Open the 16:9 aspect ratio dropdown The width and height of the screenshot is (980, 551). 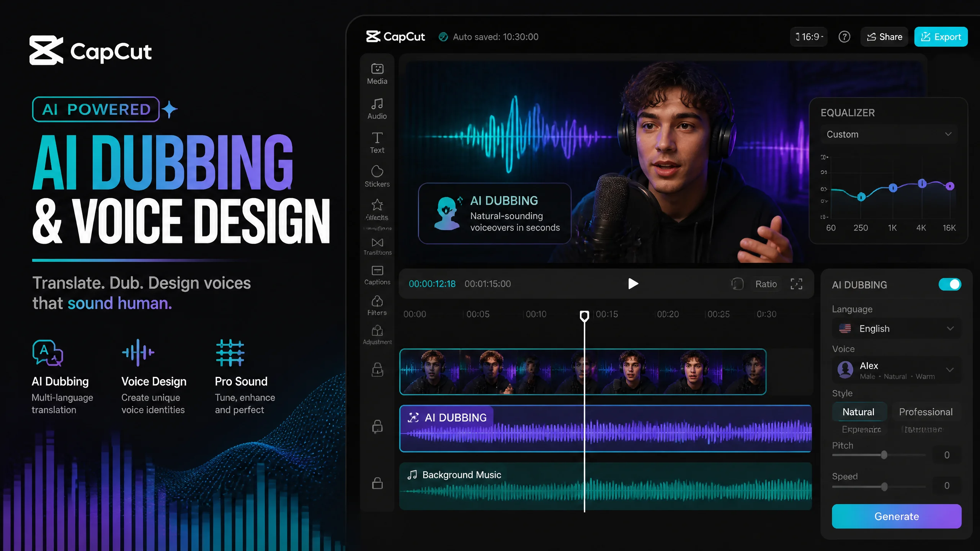click(x=809, y=37)
